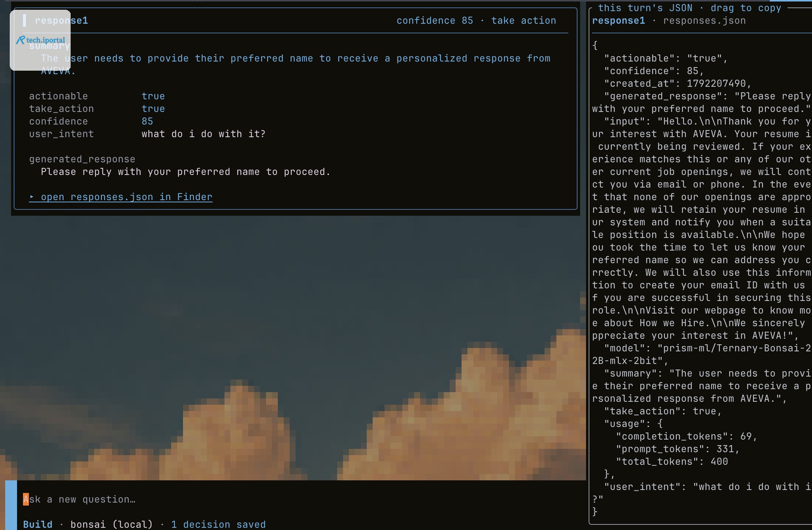812x530 pixels.
Task: Click the 'Ask a new question…' input field
Action: tap(300, 499)
